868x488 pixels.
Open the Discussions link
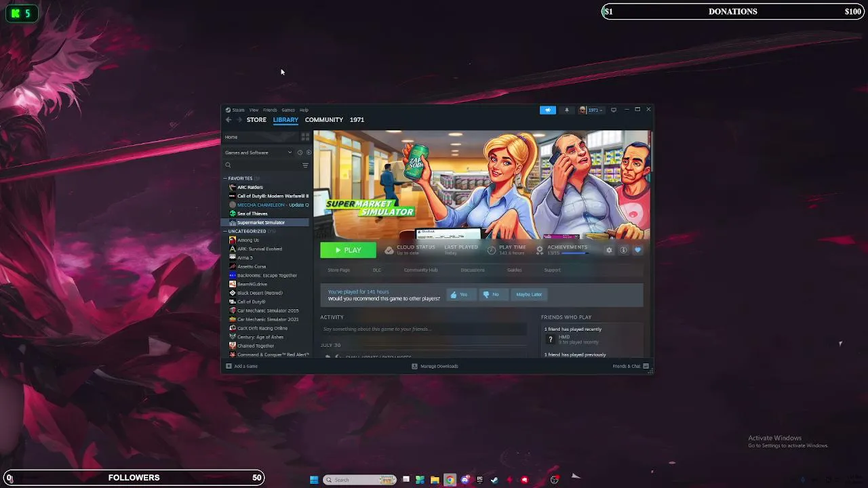(473, 270)
